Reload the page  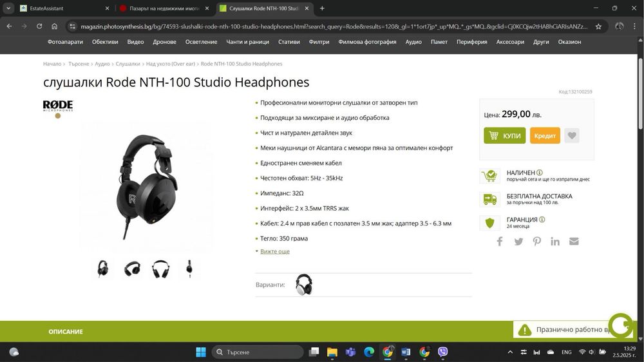(x=39, y=26)
